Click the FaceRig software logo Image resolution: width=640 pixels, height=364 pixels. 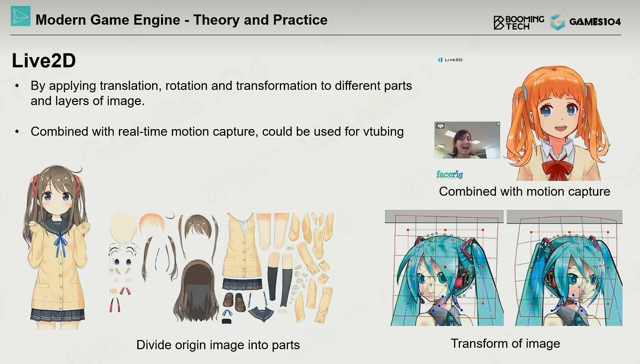[449, 175]
